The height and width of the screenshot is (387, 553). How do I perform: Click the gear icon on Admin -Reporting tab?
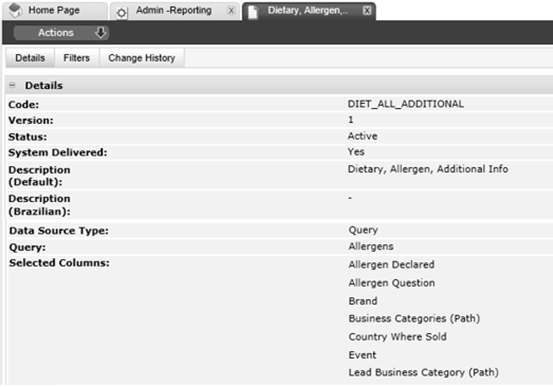(x=121, y=13)
